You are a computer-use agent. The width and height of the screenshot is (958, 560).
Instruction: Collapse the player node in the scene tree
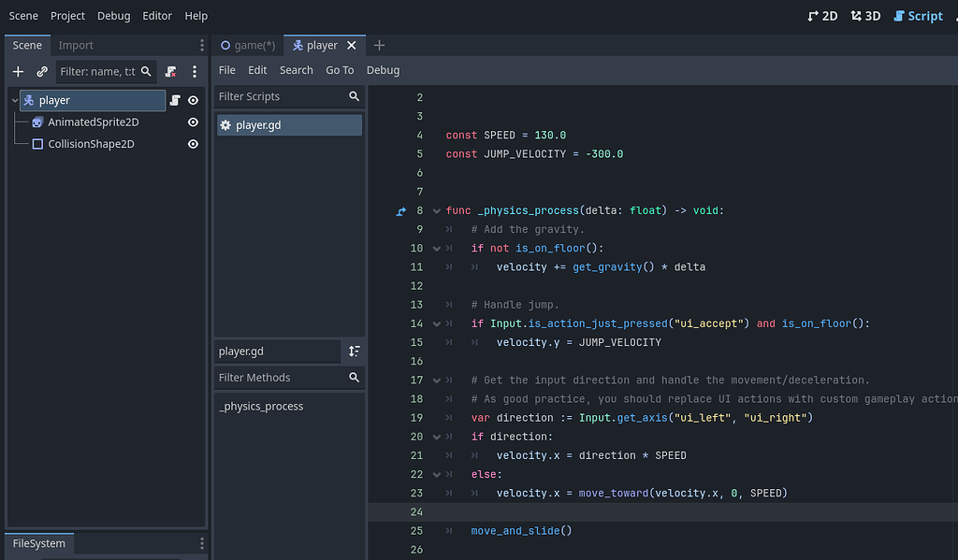[13, 100]
